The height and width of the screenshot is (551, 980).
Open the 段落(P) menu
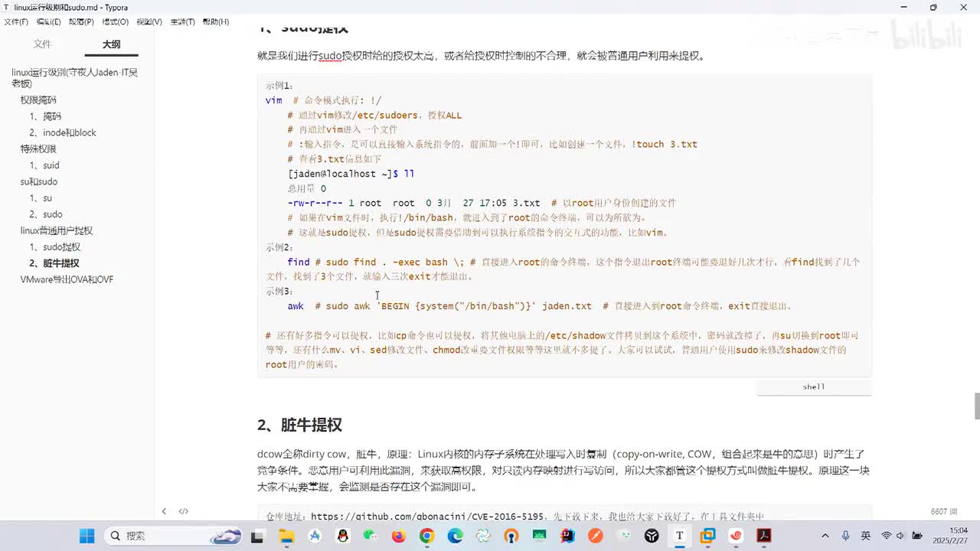pyautogui.click(x=81, y=22)
